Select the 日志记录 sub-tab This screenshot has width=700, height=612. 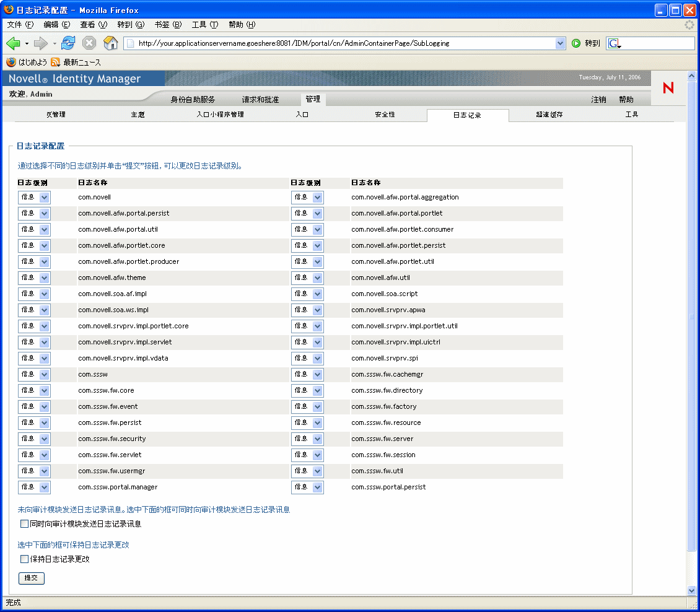(x=468, y=115)
